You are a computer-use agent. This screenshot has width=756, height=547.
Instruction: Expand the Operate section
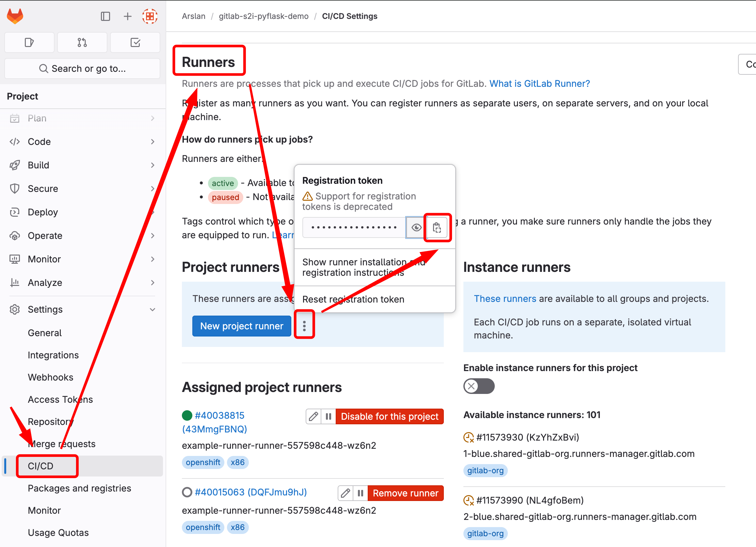pos(82,236)
